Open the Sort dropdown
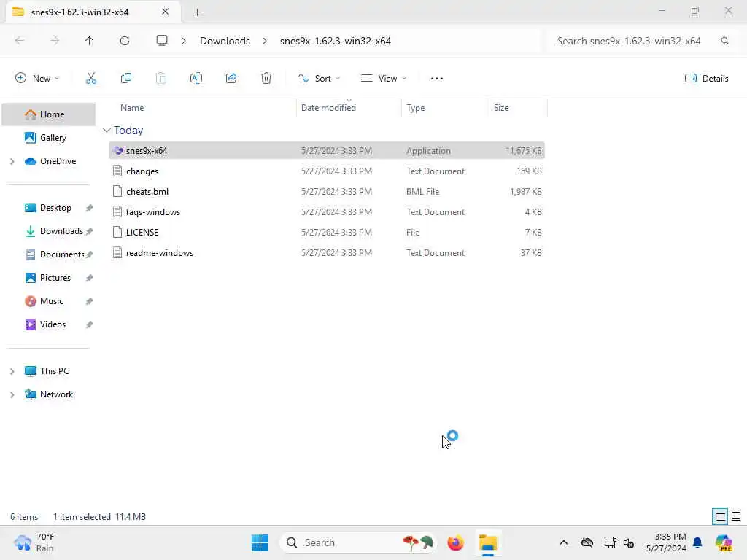 (x=319, y=79)
